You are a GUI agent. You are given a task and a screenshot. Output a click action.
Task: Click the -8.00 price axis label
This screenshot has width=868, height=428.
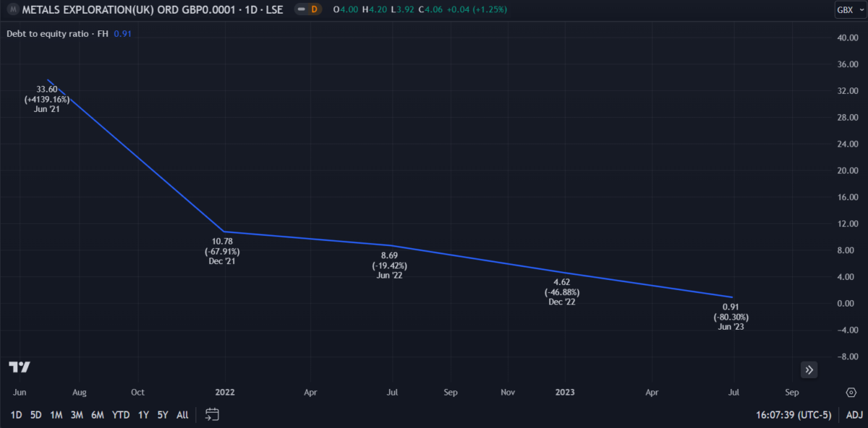point(847,356)
